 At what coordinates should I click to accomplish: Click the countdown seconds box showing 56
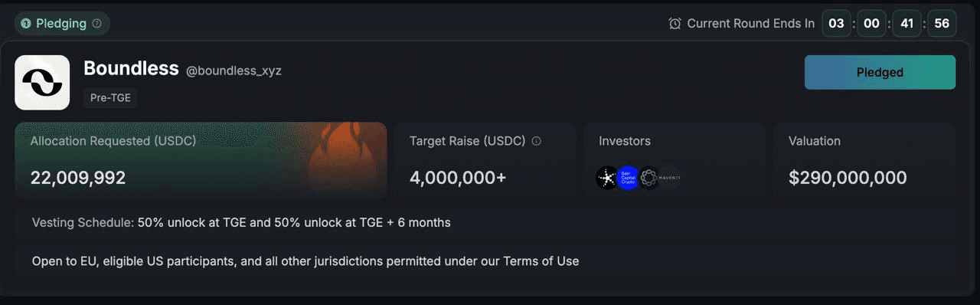click(x=942, y=24)
